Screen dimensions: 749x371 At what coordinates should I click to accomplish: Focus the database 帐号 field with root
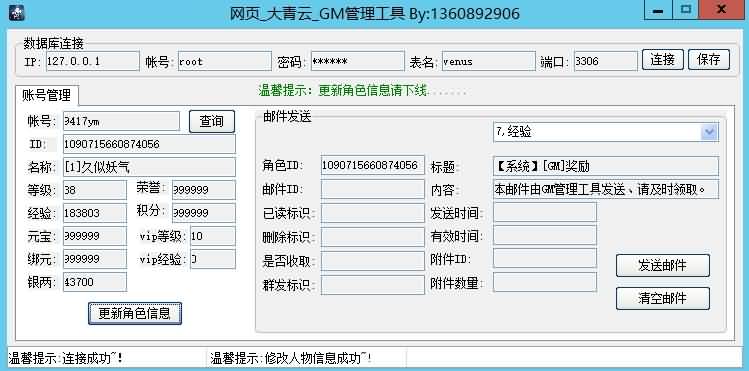click(225, 61)
